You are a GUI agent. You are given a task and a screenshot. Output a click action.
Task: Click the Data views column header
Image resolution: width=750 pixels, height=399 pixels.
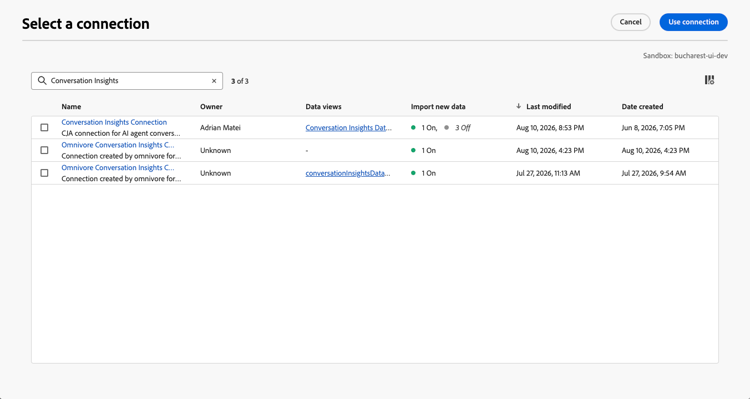pos(323,107)
